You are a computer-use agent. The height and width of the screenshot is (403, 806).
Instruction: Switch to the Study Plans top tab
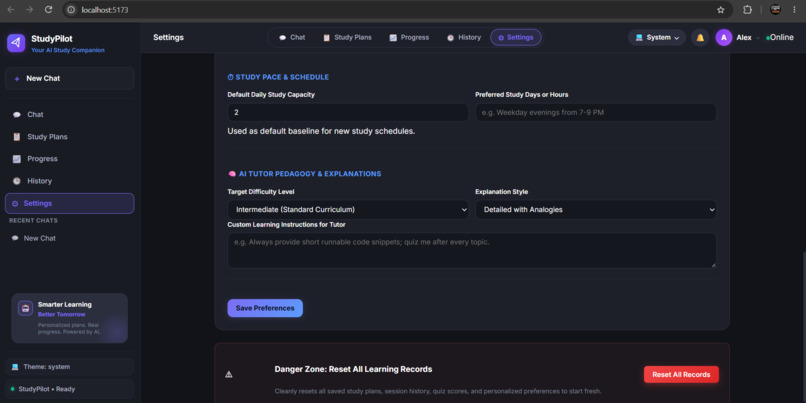pyautogui.click(x=347, y=38)
